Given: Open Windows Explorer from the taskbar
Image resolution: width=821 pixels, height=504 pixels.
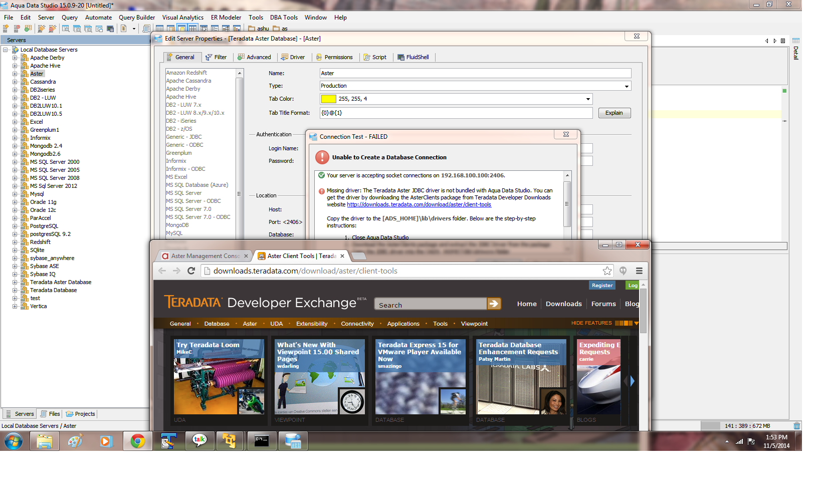Looking at the screenshot, I should (44, 441).
